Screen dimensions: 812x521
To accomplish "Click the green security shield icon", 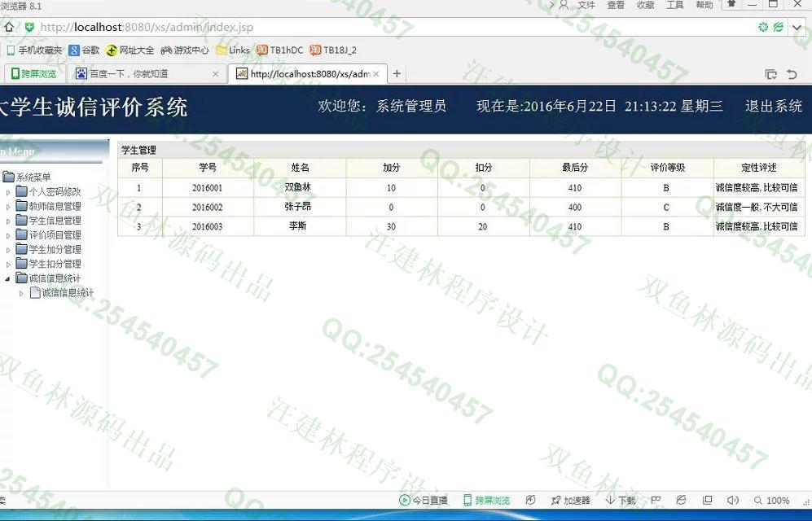I will [x=29, y=27].
